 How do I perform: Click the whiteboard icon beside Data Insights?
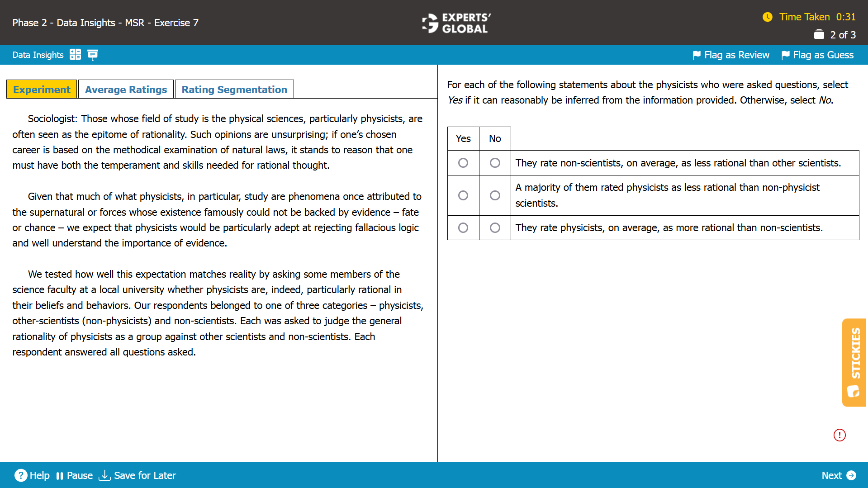pyautogui.click(x=93, y=54)
